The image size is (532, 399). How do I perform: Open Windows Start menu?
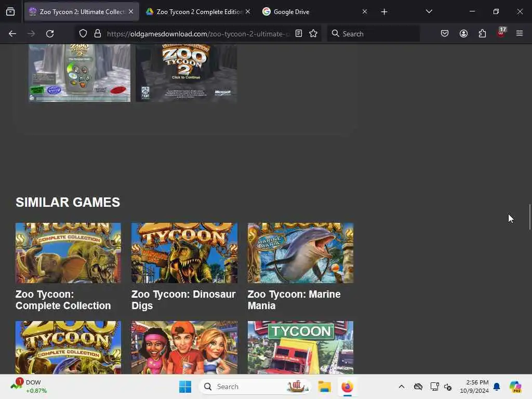[x=185, y=387]
